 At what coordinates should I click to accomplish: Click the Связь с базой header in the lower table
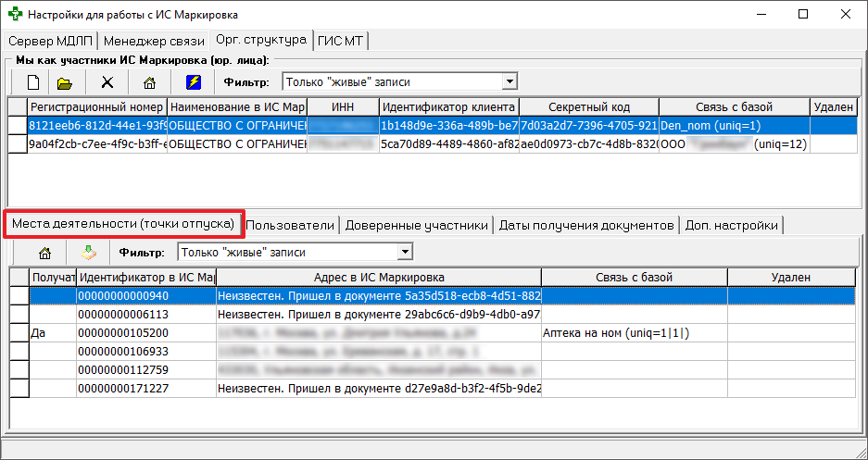(635, 278)
